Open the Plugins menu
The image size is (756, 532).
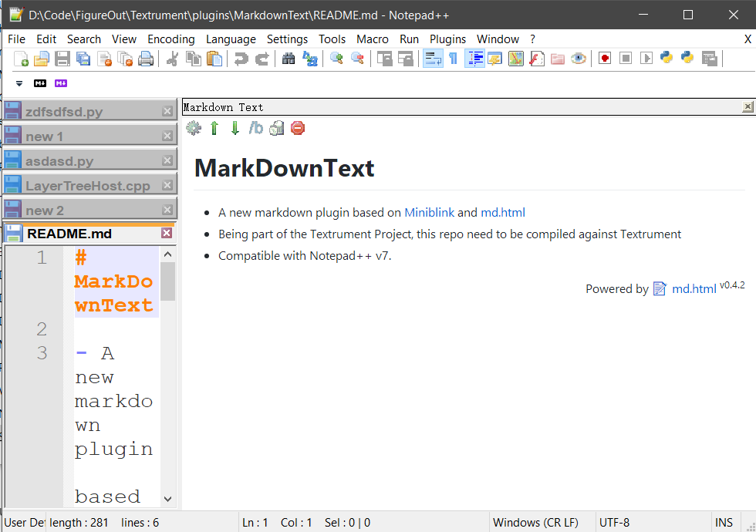(x=448, y=39)
